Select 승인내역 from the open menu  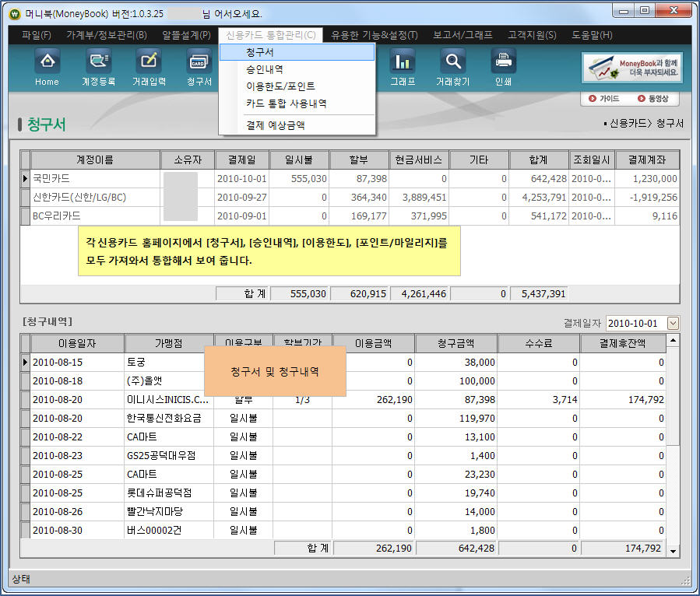pos(265,69)
